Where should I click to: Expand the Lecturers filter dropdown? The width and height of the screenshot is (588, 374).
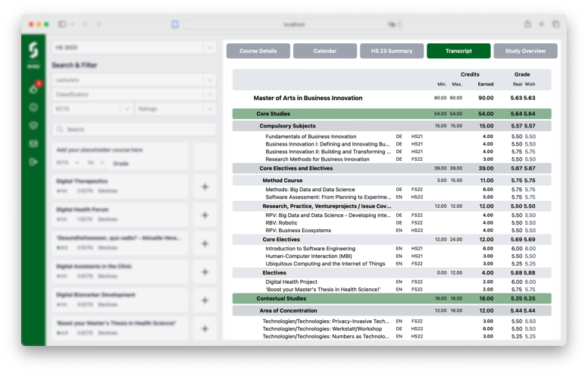pos(134,80)
